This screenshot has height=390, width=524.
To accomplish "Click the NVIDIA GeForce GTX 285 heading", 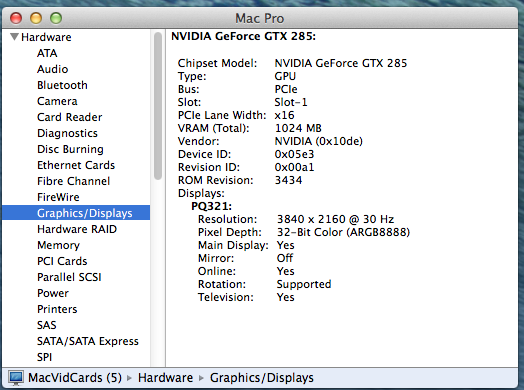I will click(x=243, y=36).
